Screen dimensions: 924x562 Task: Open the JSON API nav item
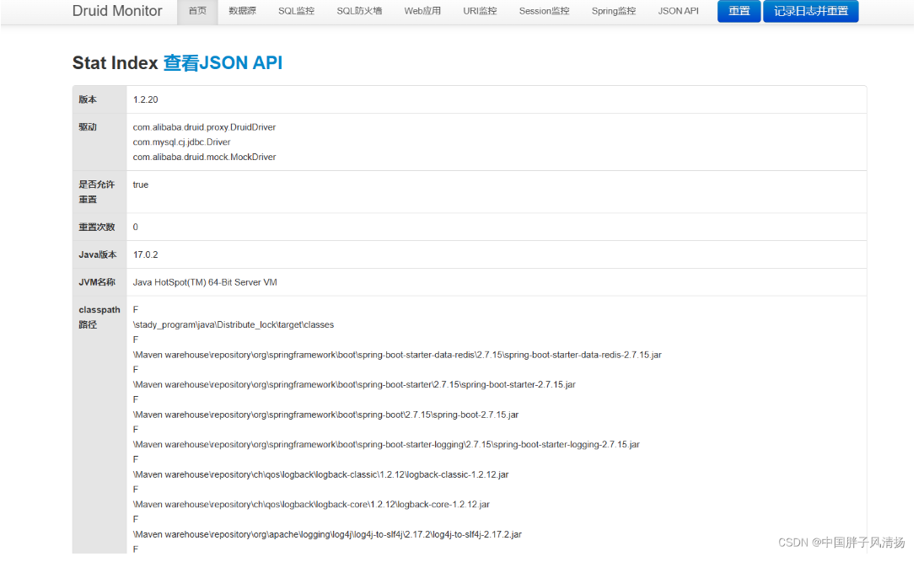pos(679,11)
